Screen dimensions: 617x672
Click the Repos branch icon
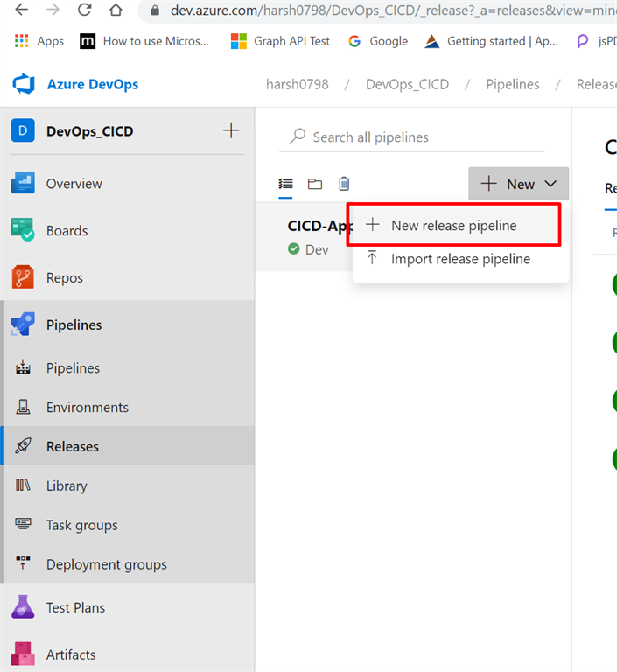(x=23, y=277)
